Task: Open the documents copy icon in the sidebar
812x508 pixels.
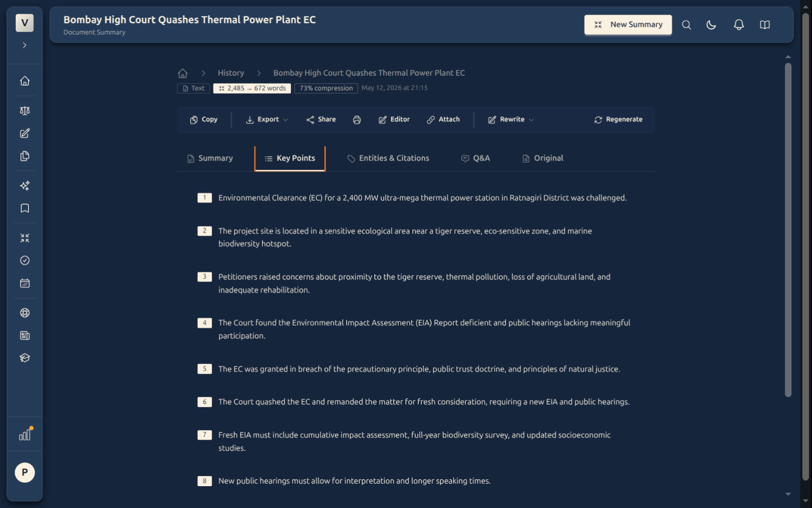Action: (x=24, y=156)
